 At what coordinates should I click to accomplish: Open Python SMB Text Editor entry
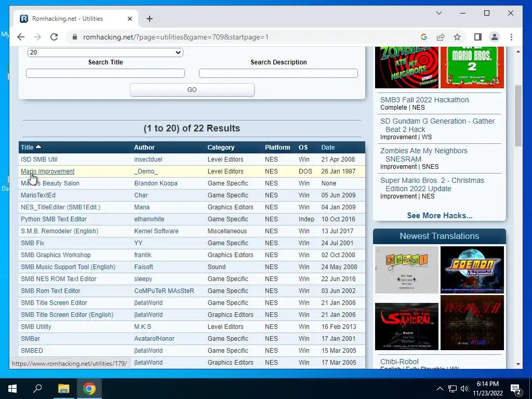54,219
